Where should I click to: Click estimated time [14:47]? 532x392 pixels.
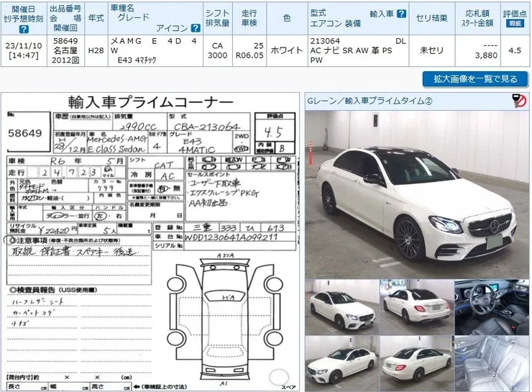(24, 55)
